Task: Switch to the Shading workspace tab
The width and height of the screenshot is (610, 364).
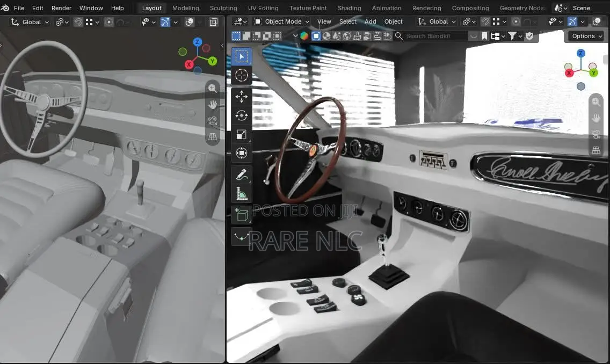Action: tap(350, 8)
